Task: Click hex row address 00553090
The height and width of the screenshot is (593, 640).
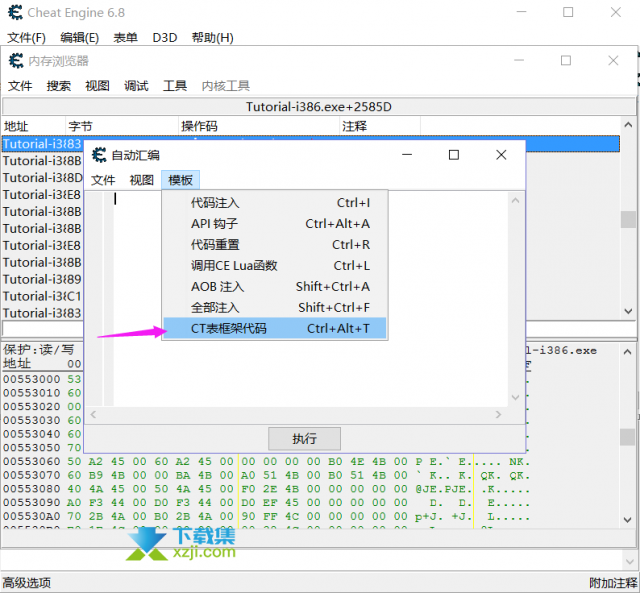Action: (32, 503)
